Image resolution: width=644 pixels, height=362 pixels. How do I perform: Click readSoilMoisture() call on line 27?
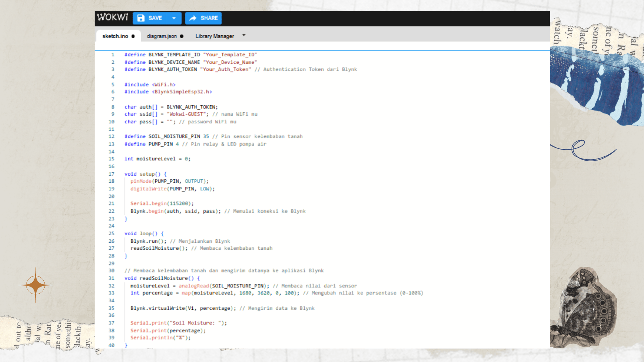pyautogui.click(x=159, y=248)
